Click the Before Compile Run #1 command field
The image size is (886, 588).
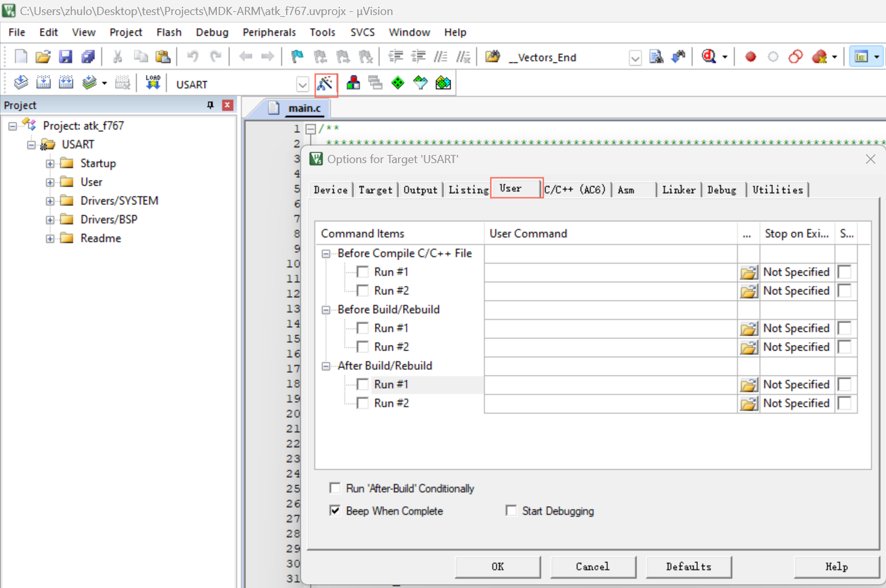coord(610,272)
